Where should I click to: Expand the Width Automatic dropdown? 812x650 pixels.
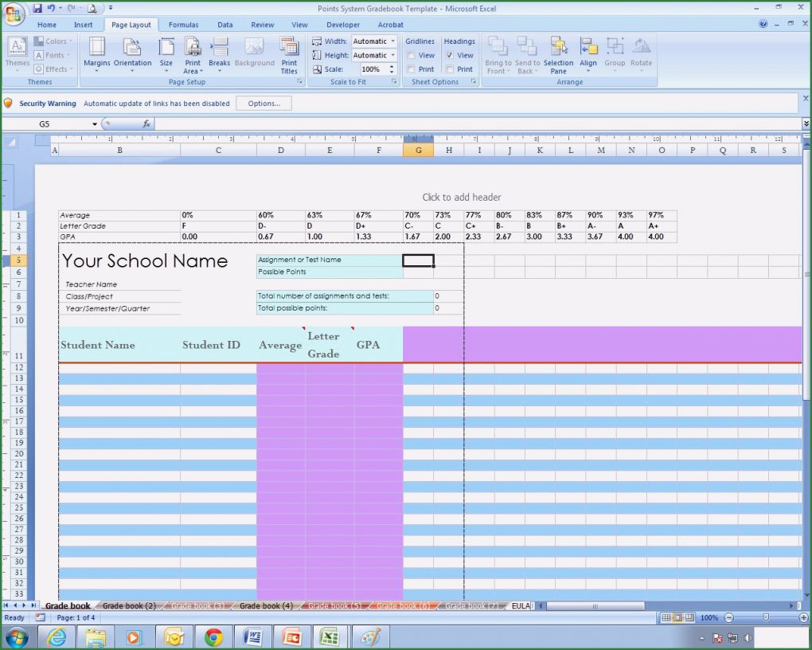393,41
